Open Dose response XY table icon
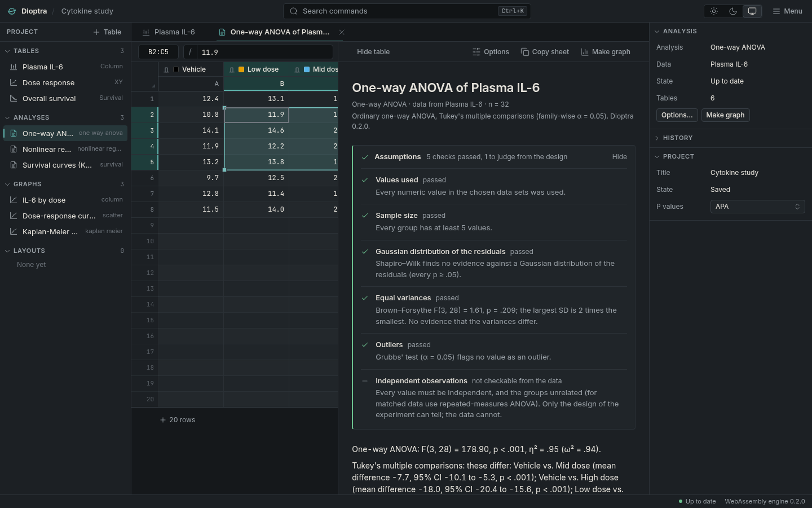The width and height of the screenshot is (812, 508). [x=14, y=82]
